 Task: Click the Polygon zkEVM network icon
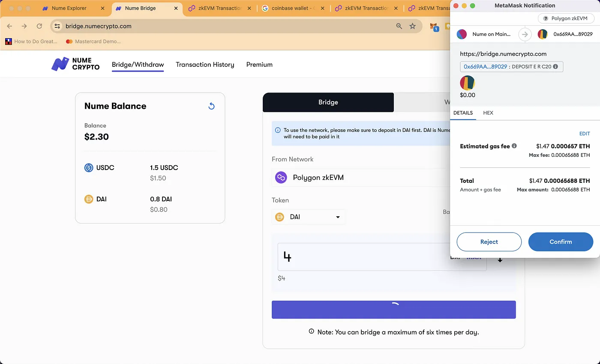pos(281,177)
